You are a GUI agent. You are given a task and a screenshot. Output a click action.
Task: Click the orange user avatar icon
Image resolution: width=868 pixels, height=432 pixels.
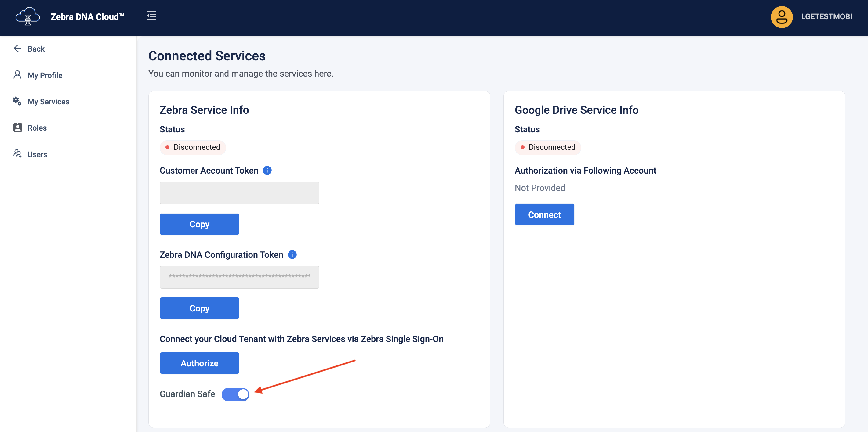(x=781, y=17)
